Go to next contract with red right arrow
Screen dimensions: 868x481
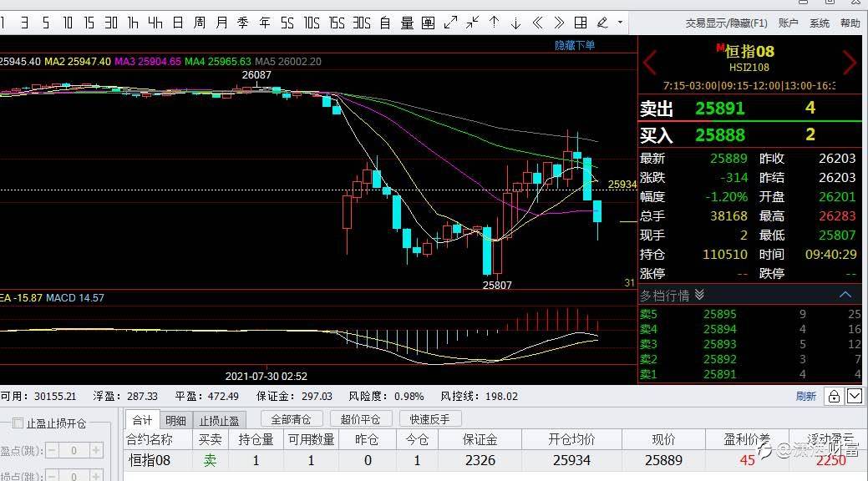(x=849, y=62)
